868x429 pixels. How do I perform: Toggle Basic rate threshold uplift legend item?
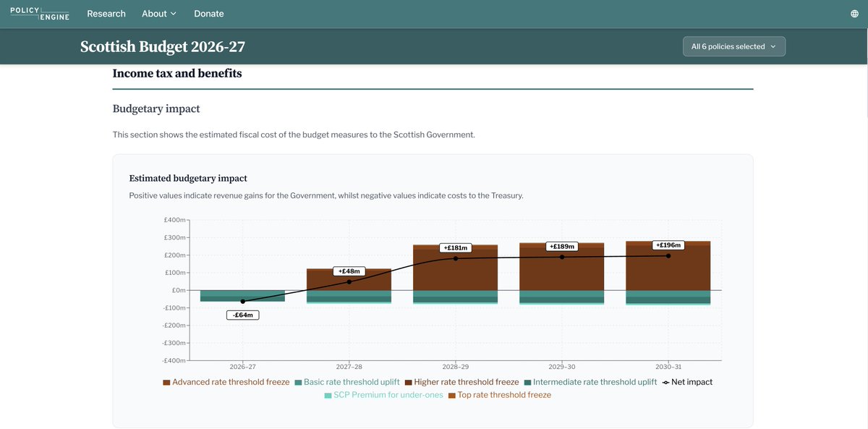346,382
